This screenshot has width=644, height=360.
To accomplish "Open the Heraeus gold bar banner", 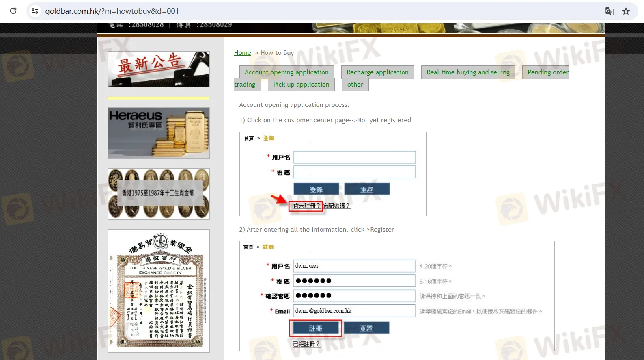I will click(158, 133).
